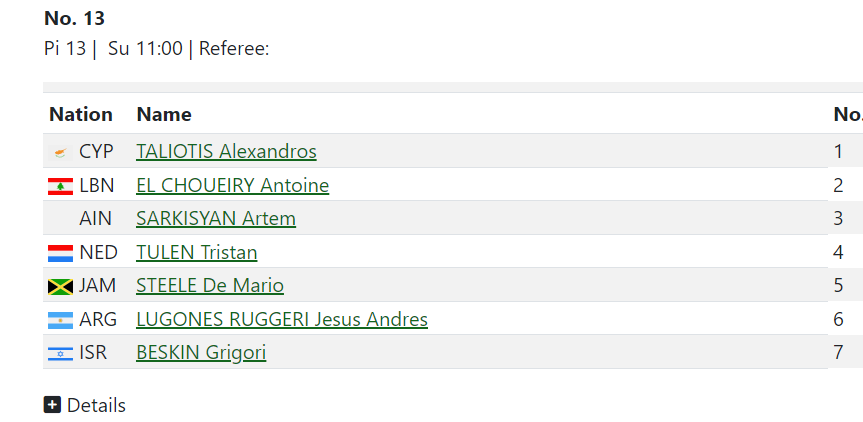863x422 pixels.
Task: Click the Lebanon flag icon
Action: 60,186
